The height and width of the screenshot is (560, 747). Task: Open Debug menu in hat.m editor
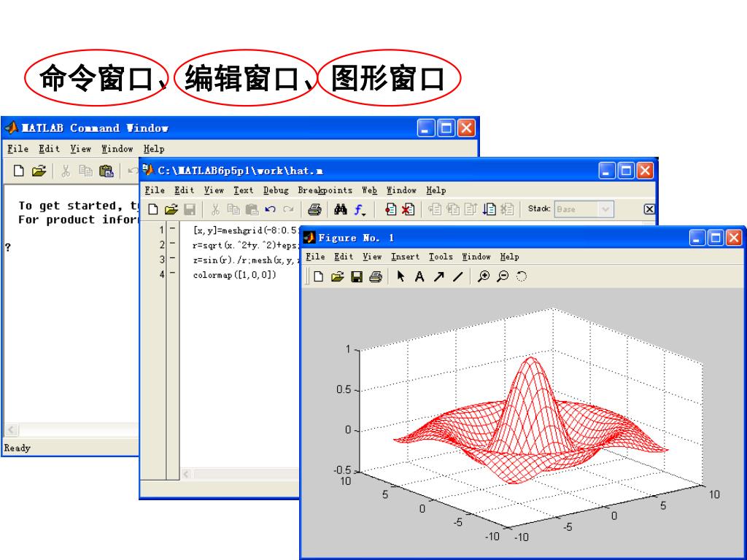(276, 190)
